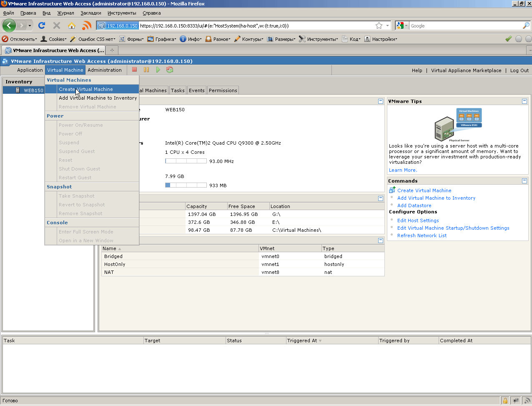Image resolution: width=532 pixels, height=406 pixels.
Task: Click the Log Out link
Action: (x=519, y=70)
